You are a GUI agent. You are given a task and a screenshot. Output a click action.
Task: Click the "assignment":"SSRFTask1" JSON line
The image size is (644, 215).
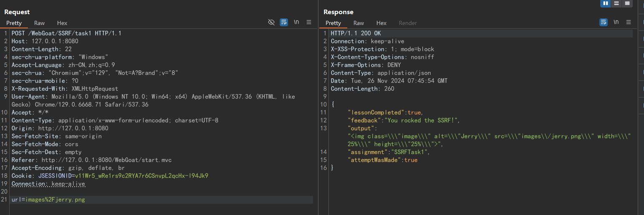pyautogui.click(x=389, y=152)
